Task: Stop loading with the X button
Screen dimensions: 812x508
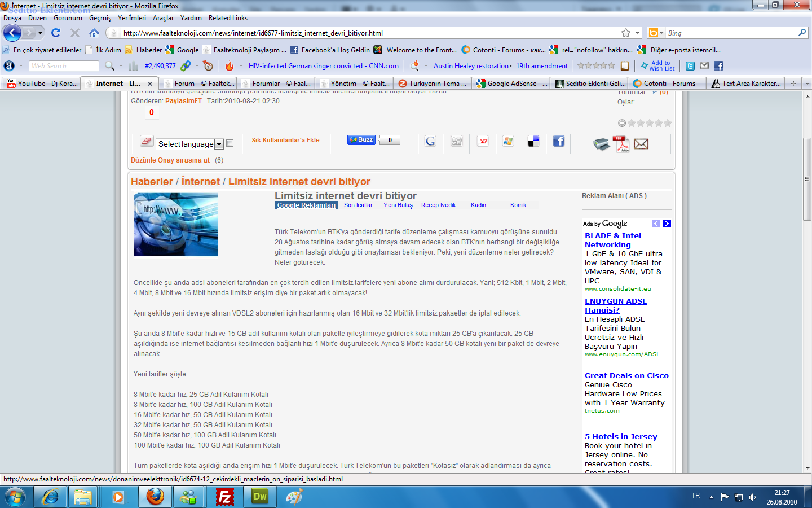Action: coord(75,33)
